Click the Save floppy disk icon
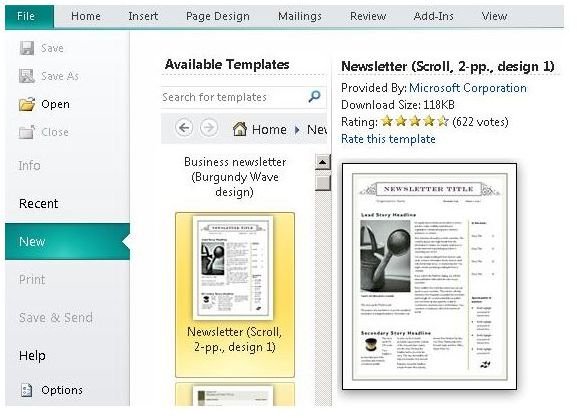The image size is (577, 418). pyautogui.click(x=26, y=48)
